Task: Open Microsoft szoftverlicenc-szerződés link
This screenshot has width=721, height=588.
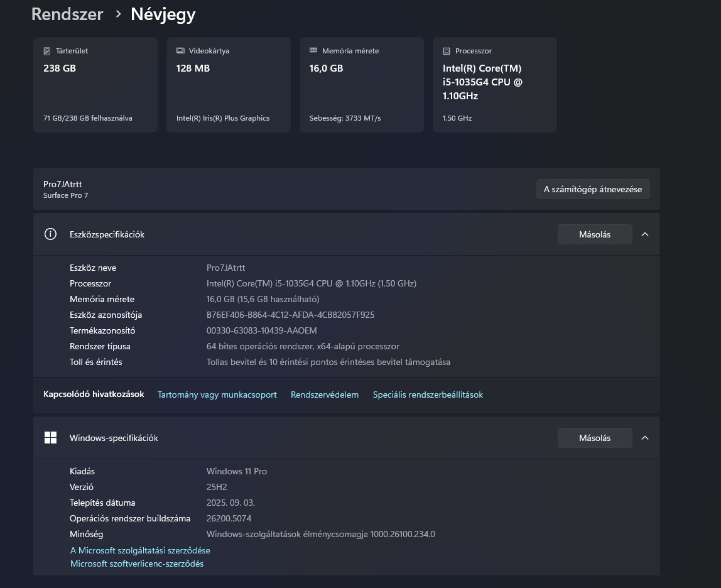Action: (x=137, y=563)
